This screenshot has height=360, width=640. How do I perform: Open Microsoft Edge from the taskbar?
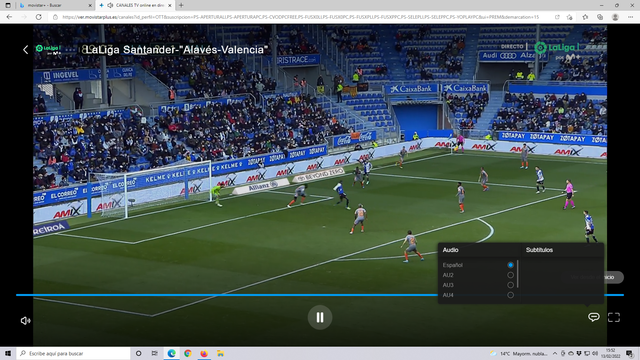[x=171, y=353]
